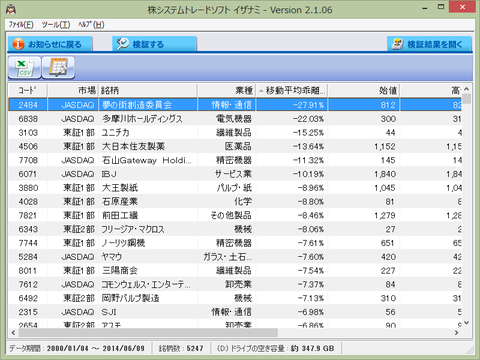Screen dimensions: 480x360
Task: Click the ガラス・土石... industry cell
Action: [x=228, y=257]
